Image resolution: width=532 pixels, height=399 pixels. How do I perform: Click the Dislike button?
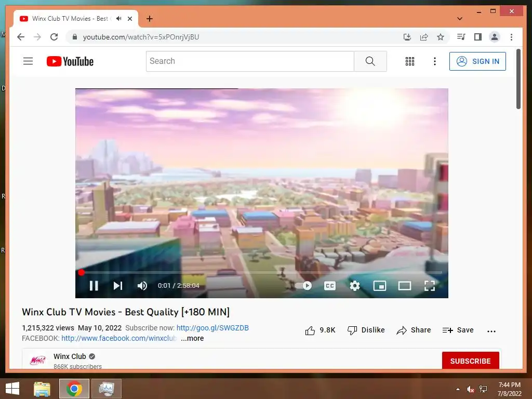pyautogui.click(x=366, y=330)
